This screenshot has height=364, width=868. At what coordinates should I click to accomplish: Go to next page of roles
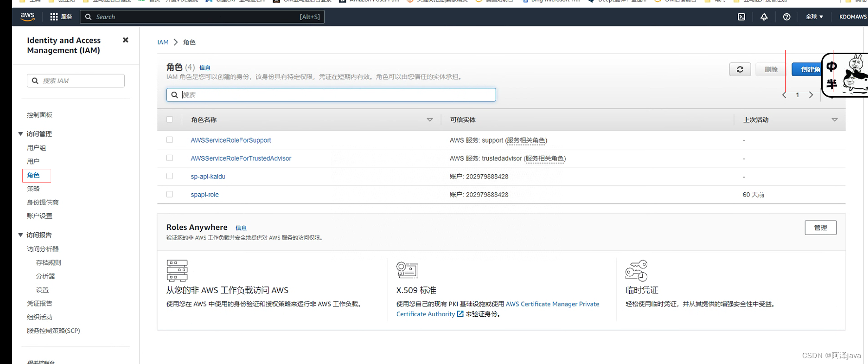click(x=811, y=95)
